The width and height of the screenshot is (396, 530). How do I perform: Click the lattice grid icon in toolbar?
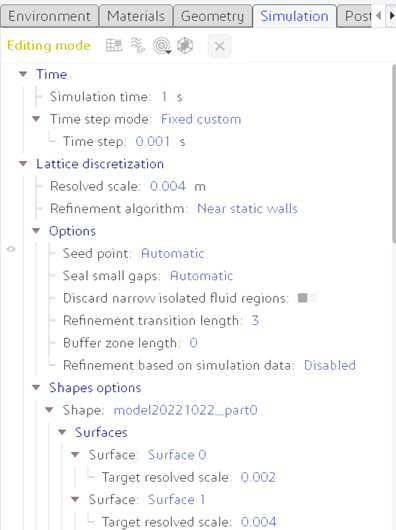[x=114, y=46]
